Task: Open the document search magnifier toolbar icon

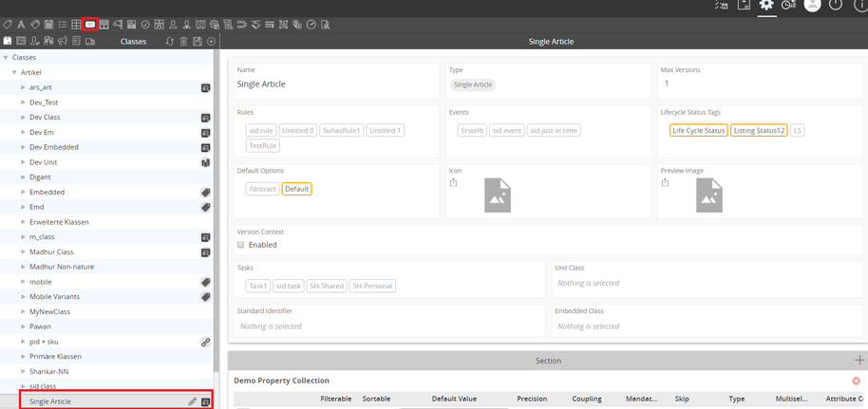Action: coord(325,25)
